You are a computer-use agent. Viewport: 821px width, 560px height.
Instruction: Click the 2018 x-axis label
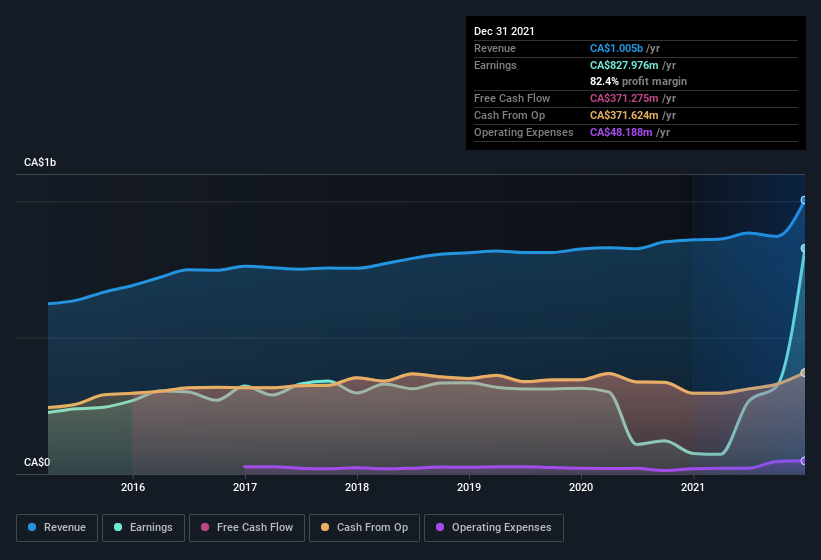tap(357, 487)
